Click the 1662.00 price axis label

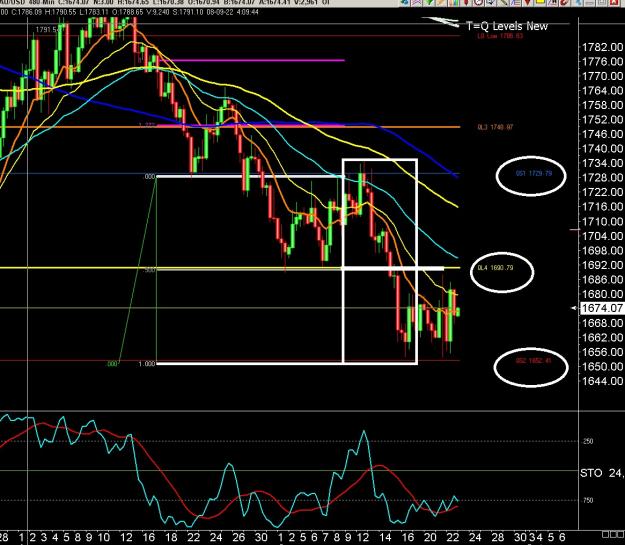pos(602,337)
